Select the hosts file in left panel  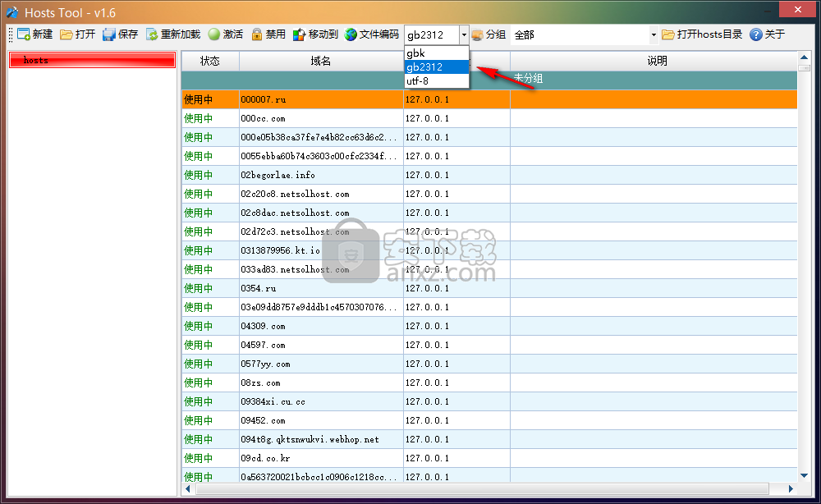pyautogui.click(x=92, y=60)
